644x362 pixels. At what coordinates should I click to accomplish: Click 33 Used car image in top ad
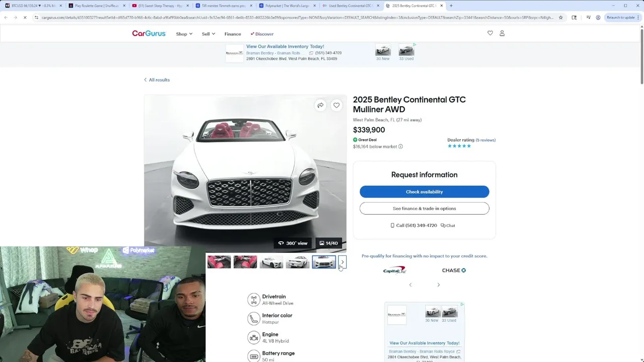click(x=407, y=50)
